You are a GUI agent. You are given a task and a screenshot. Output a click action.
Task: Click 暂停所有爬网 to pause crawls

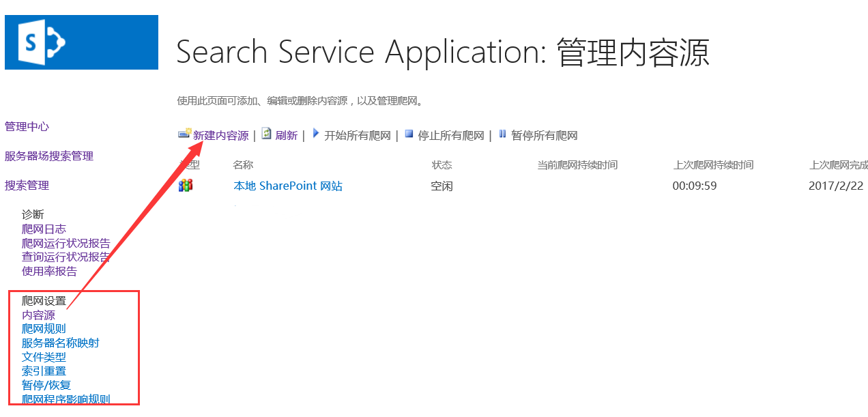click(x=545, y=135)
